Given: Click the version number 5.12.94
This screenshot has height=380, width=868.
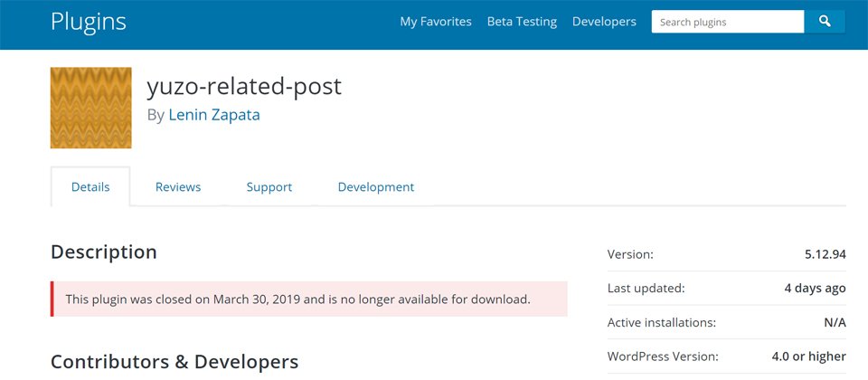Looking at the screenshot, I should [825, 255].
